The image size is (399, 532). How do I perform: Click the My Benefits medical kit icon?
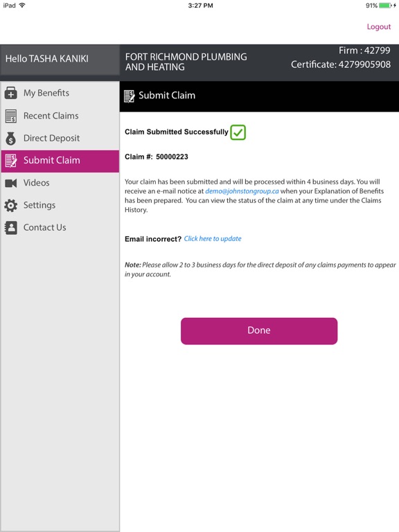(11, 93)
